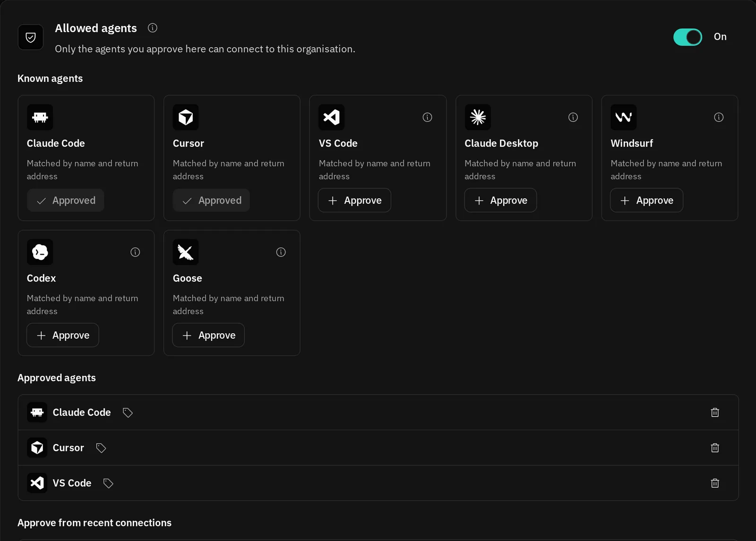Show info for the Goose card
Viewport: 756px width, 541px height.
(x=281, y=252)
